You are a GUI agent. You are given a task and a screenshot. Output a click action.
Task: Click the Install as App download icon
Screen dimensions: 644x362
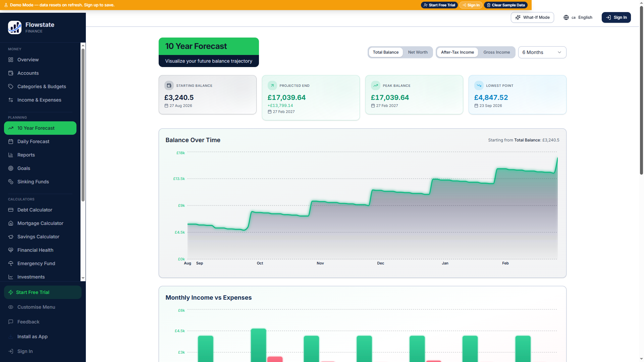click(11, 337)
